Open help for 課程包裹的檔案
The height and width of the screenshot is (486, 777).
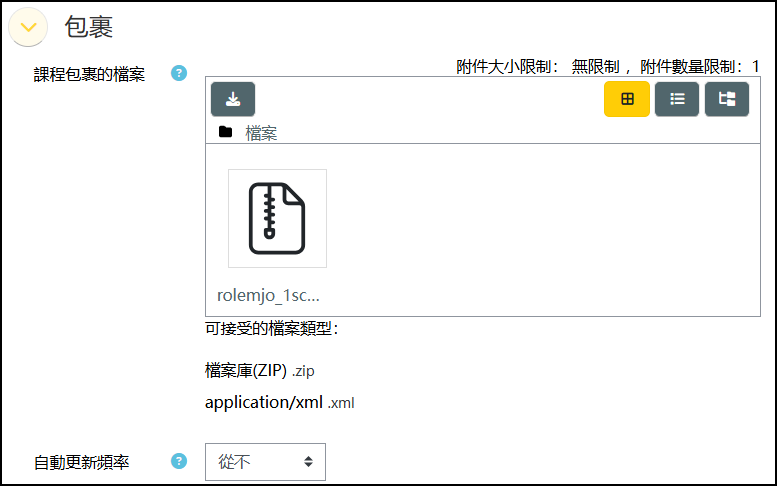pos(179,73)
